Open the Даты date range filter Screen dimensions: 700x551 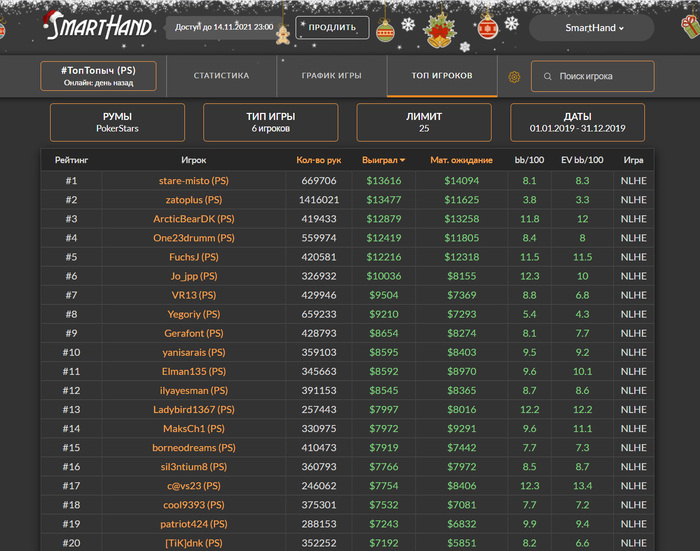pyautogui.click(x=577, y=122)
